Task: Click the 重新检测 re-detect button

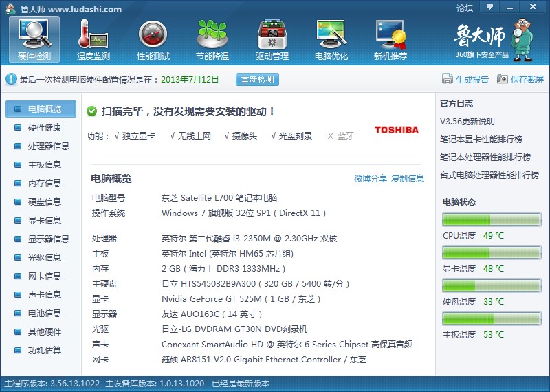Action: (x=257, y=79)
